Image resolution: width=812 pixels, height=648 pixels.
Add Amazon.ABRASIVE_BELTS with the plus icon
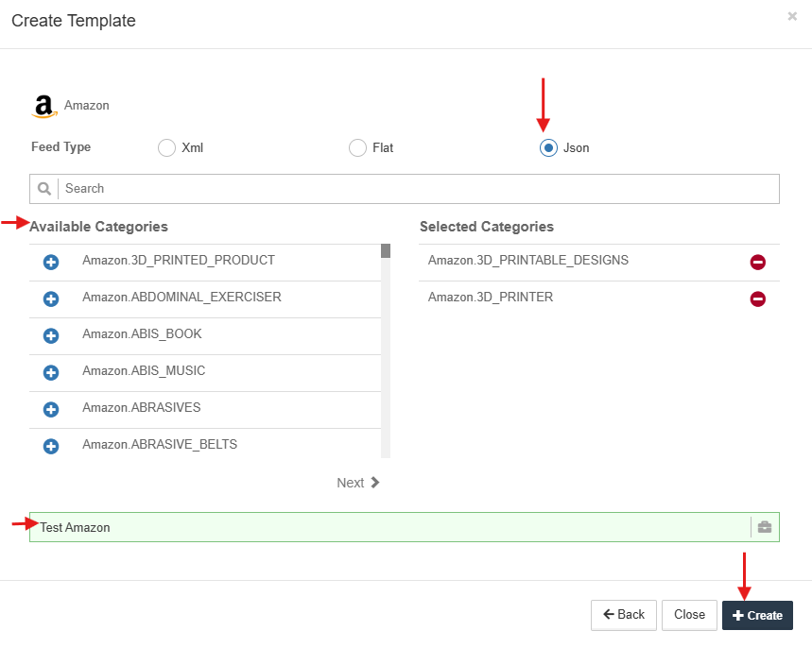tap(51, 446)
